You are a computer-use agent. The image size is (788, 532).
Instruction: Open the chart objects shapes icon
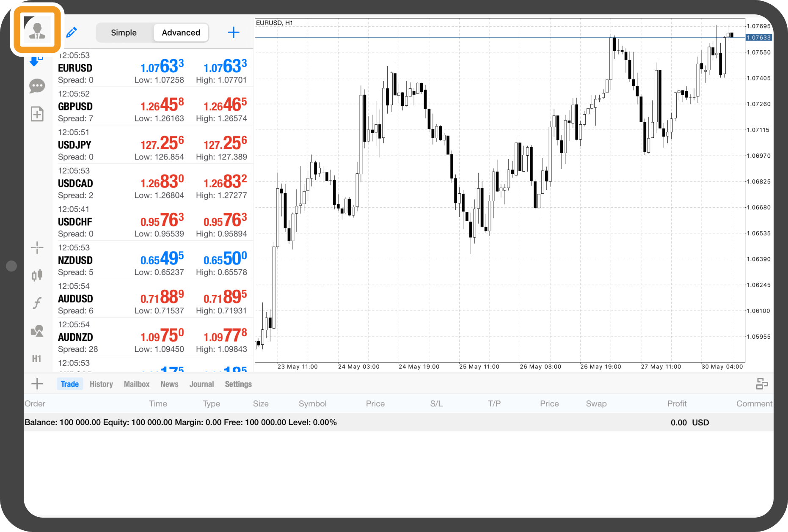point(37,331)
